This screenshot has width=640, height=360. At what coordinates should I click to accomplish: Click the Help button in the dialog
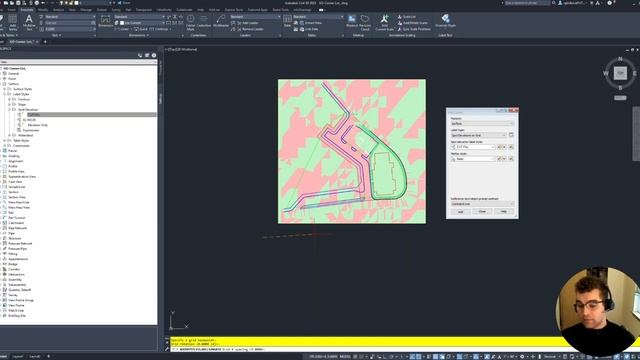pos(504,212)
